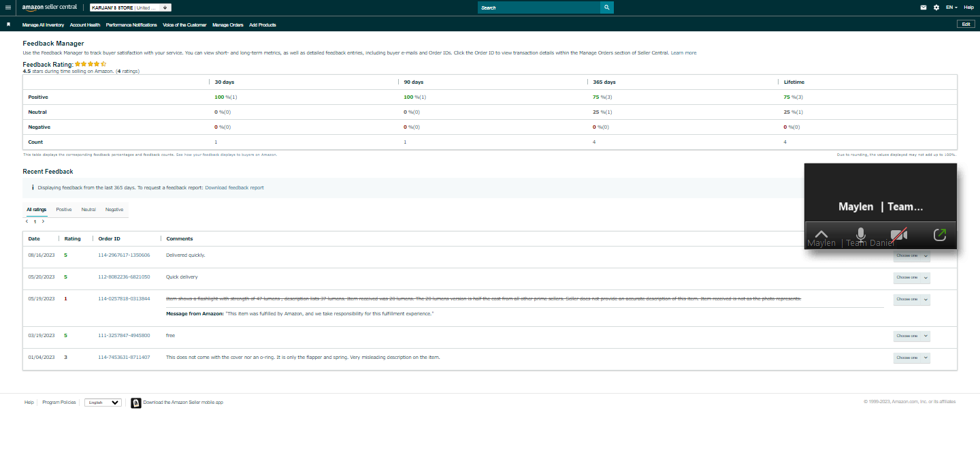Click the info icon in feedback notice
980x457 pixels.
[x=33, y=187]
